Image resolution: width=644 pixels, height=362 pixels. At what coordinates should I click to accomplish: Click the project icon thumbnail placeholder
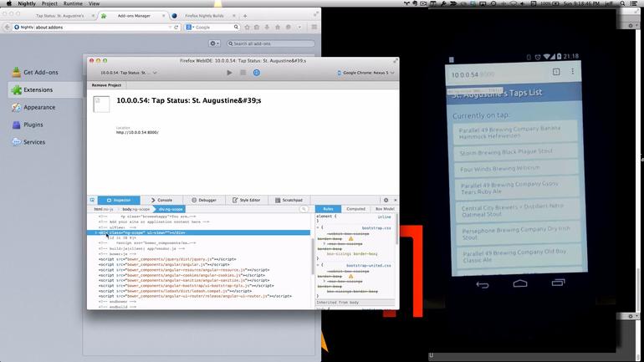(101, 105)
